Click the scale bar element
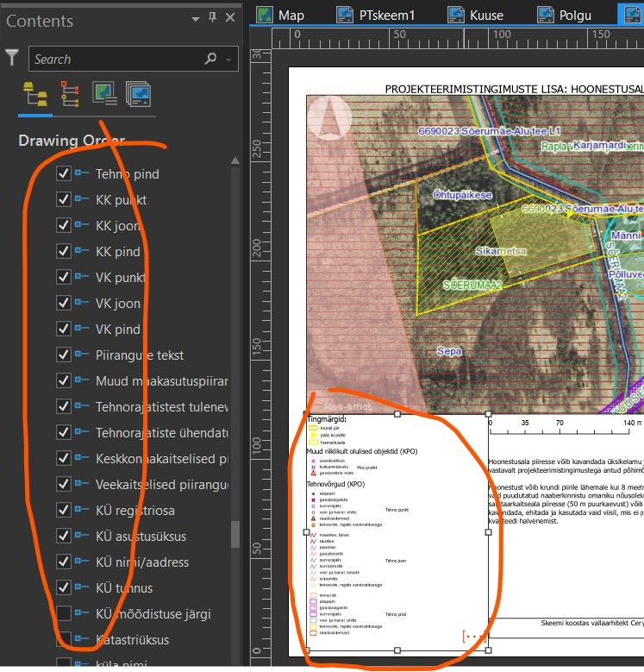Viewport: 644px width, 672px height. tap(566, 427)
